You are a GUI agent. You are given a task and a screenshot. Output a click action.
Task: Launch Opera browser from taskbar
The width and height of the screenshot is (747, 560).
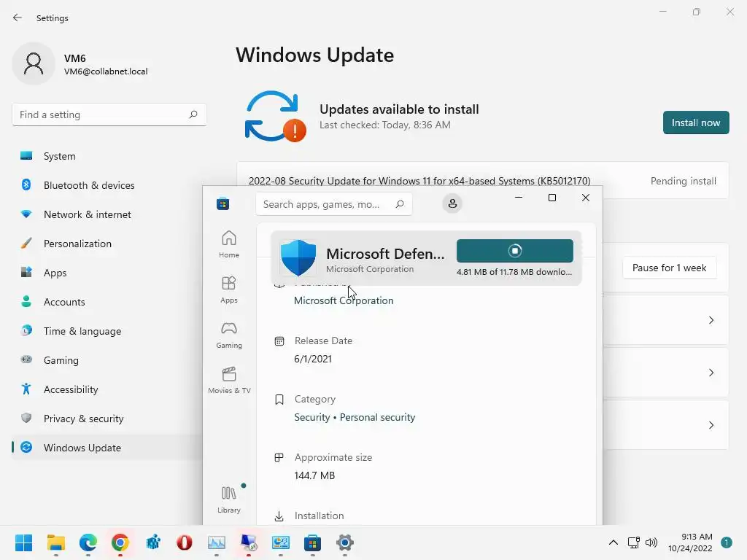point(185,542)
